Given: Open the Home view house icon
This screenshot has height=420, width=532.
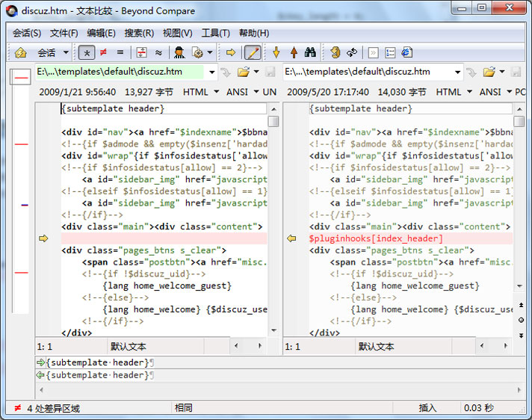Looking at the screenshot, I should 20,52.
